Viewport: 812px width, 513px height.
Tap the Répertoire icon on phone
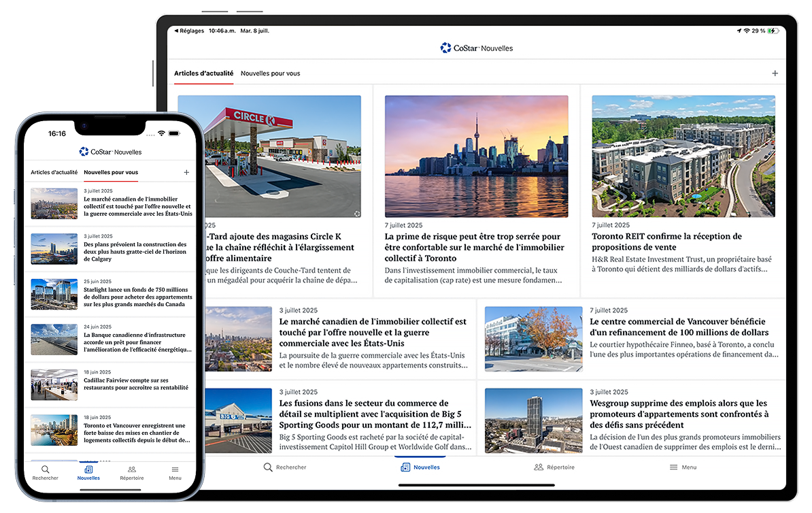coord(132,469)
